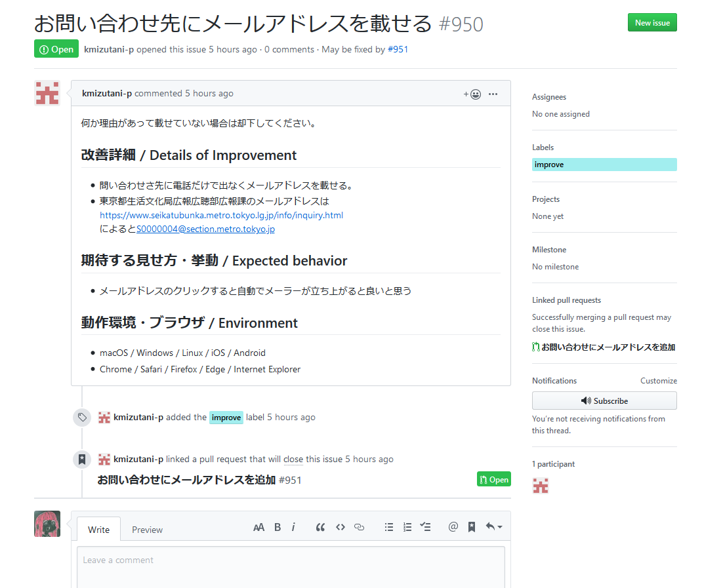
Task: Click green Open badge of PR #951
Action: tap(494, 479)
